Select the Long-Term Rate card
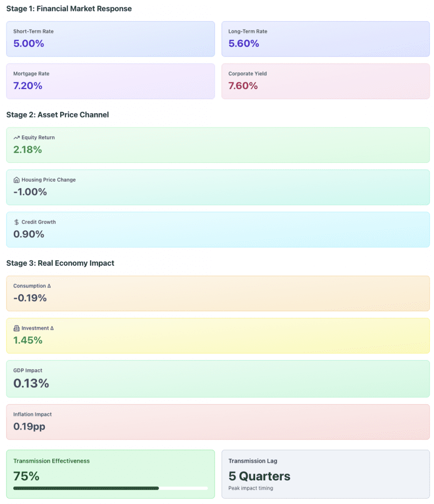 click(325, 39)
